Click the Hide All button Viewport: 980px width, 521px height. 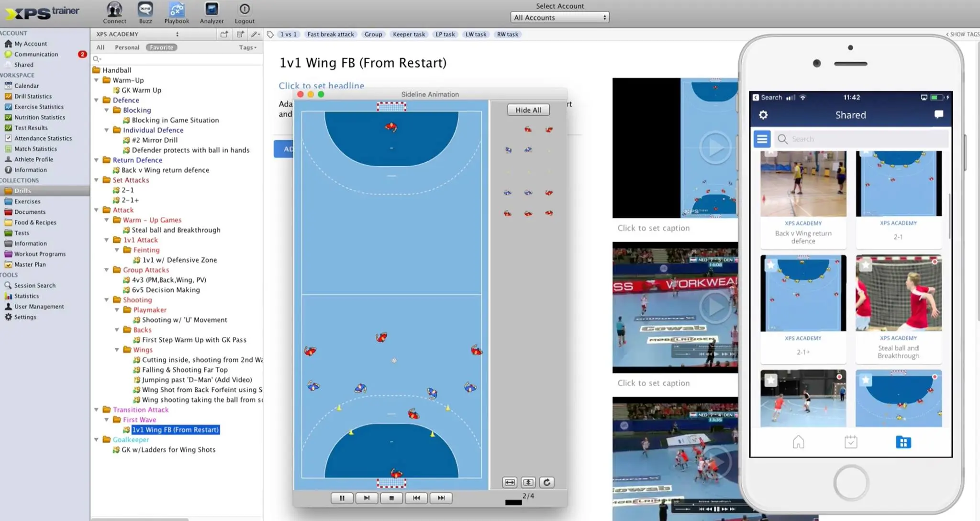tap(528, 110)
